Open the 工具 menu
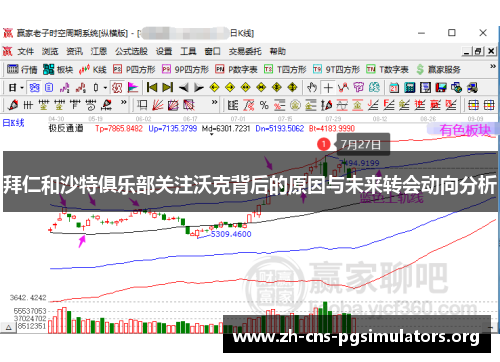Screen dimensions: 500x362 [188, 51]
